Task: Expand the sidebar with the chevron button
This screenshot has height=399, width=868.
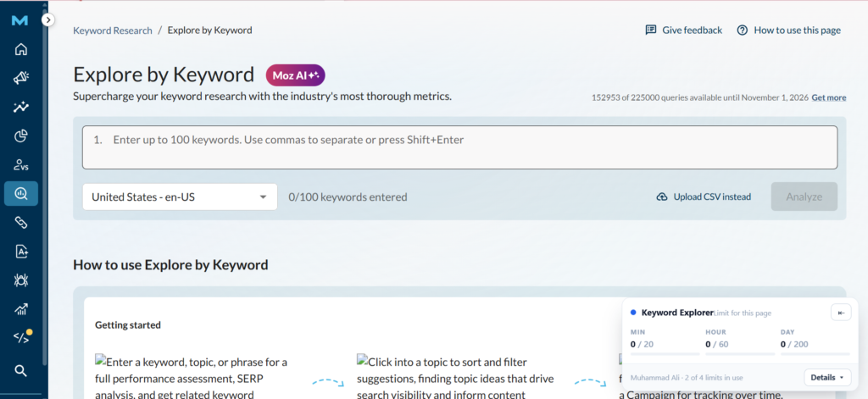Action: pos(48,20)
